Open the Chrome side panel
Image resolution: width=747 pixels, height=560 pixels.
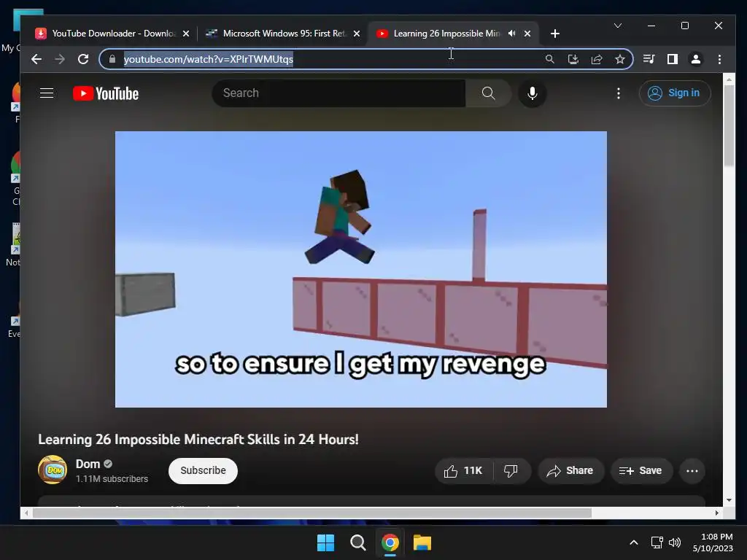(672, 59)
